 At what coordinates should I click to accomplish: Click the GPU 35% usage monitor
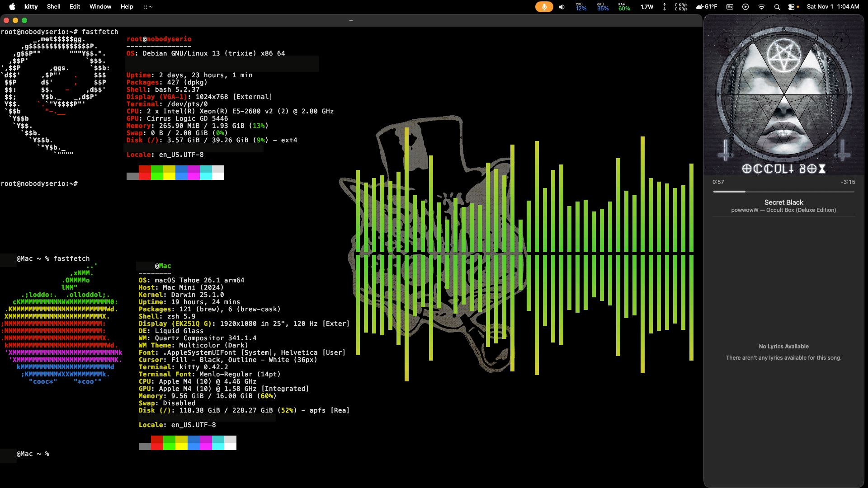pos(603,7)
